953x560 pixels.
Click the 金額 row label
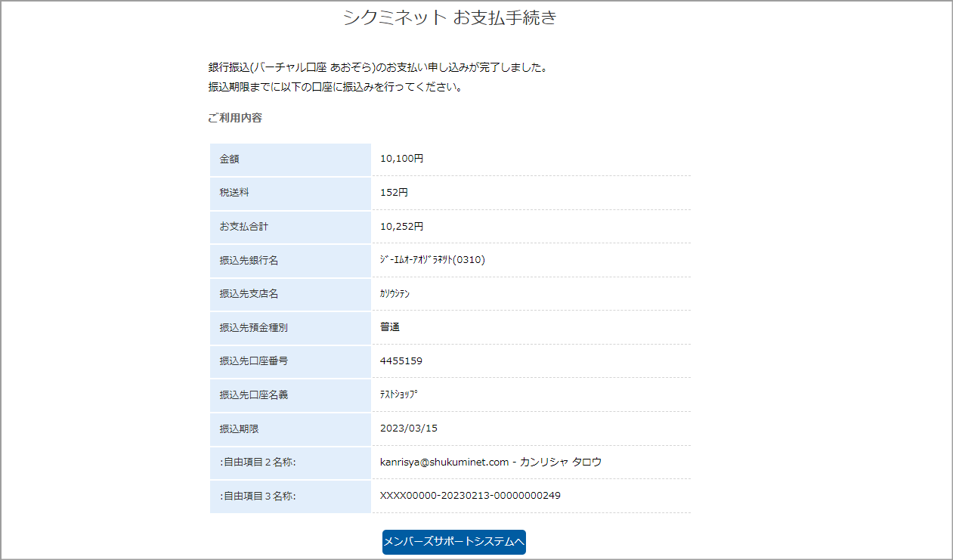click(x=230, y=159)
